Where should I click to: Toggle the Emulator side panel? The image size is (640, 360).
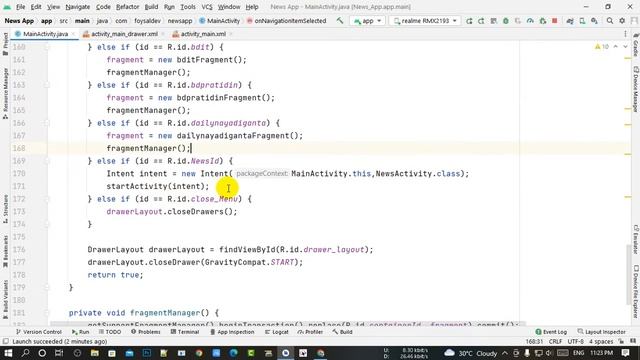pyautogui.click(x=636, y=239)
